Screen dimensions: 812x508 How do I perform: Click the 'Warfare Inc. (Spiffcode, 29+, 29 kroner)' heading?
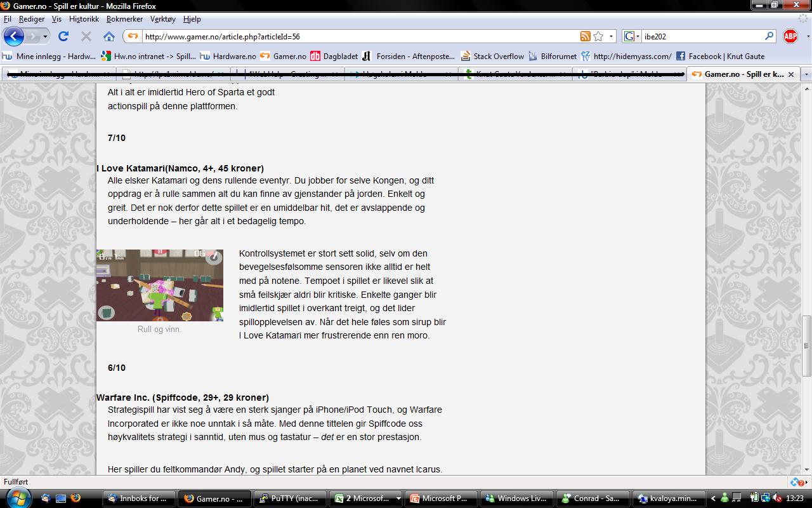[x=183, y=398]
